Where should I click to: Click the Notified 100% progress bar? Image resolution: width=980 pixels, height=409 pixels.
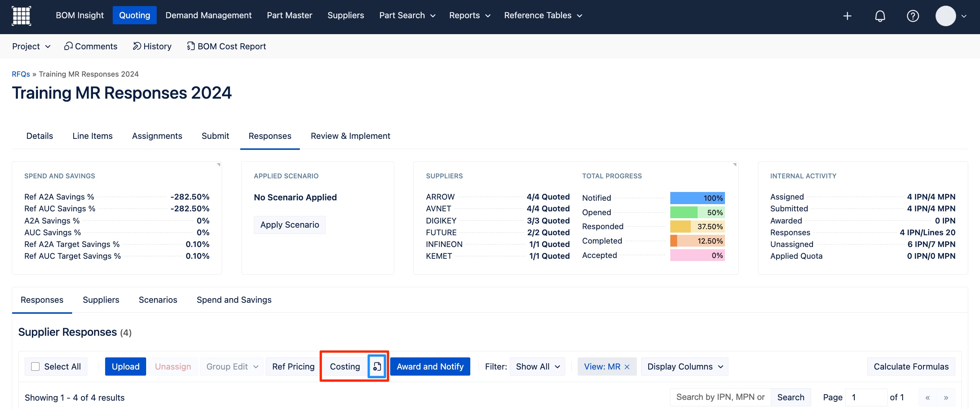click(697, 198)
